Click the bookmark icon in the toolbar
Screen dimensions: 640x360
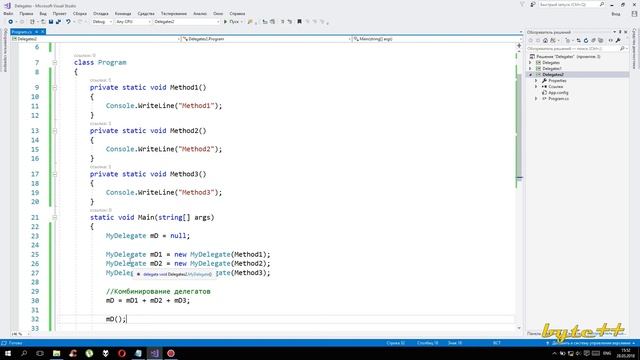[x=299, y=22]
